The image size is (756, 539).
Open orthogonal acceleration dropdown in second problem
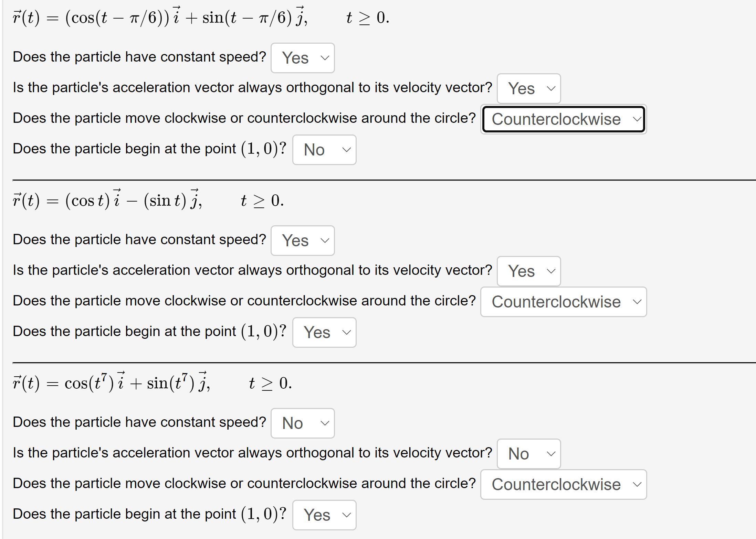coord(528,271)
